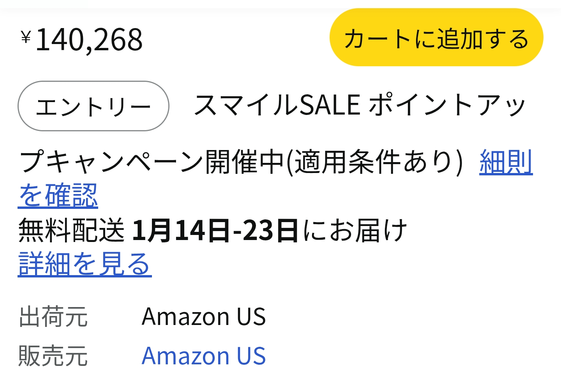Open the 詳細を見る delivery details link
Screen dimensions: 561x392
85,264
